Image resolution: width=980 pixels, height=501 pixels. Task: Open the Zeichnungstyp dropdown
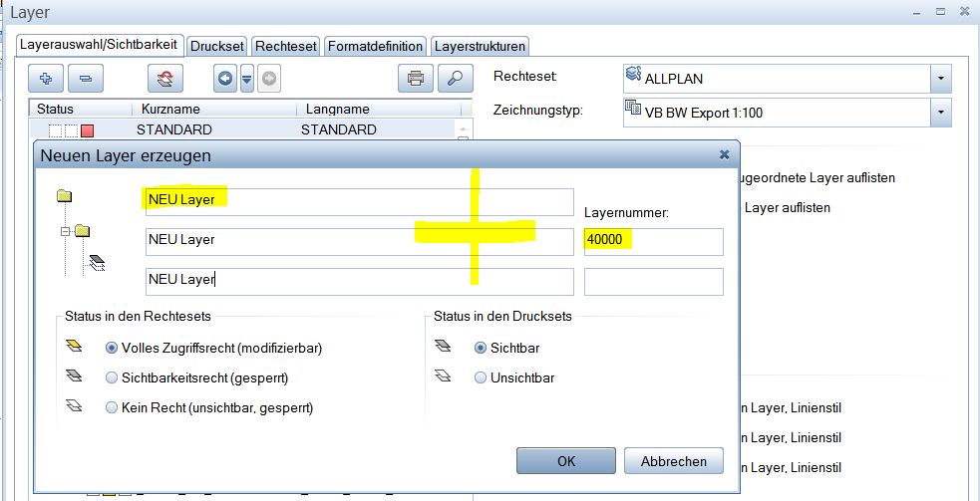(940, 113)
